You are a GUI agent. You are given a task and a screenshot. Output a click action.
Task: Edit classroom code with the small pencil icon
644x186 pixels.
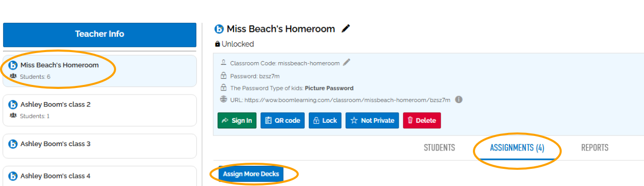(346, 63)
